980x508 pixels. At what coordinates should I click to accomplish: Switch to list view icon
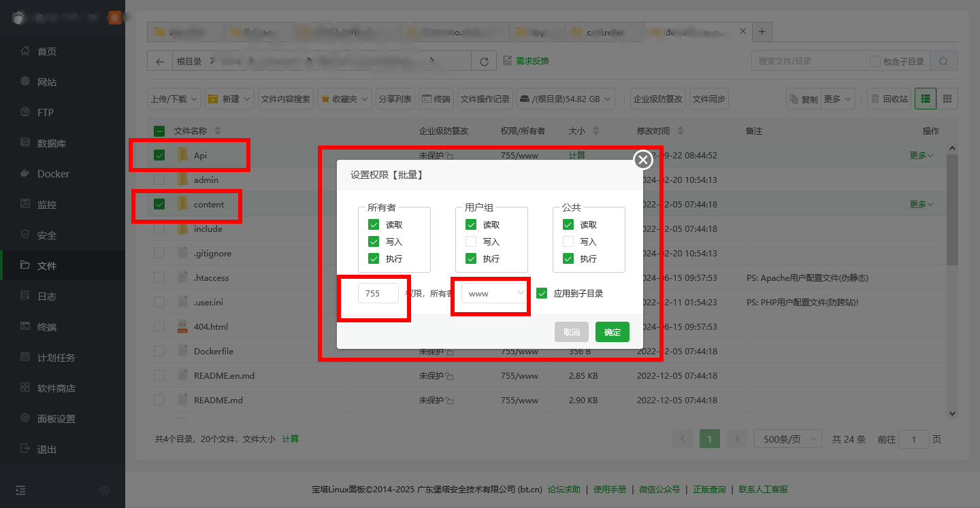pos(926,99)
